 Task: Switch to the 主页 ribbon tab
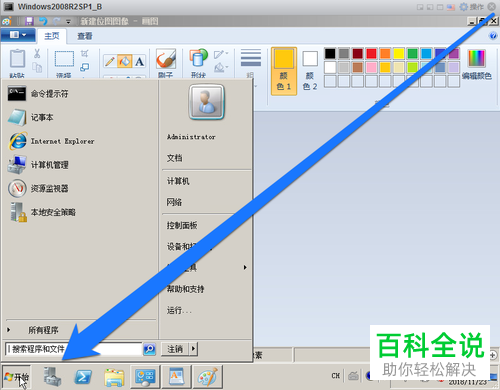(x=52, y=36)
